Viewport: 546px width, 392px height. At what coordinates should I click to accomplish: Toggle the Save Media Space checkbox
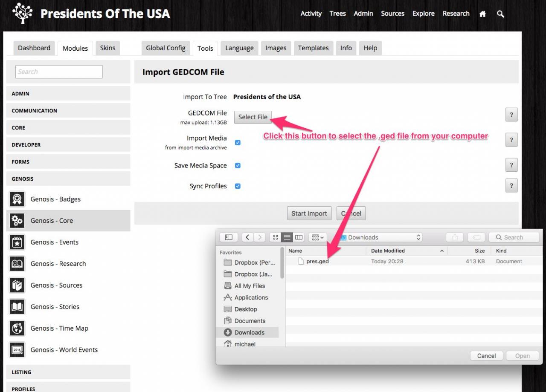[x=238, y=165]
